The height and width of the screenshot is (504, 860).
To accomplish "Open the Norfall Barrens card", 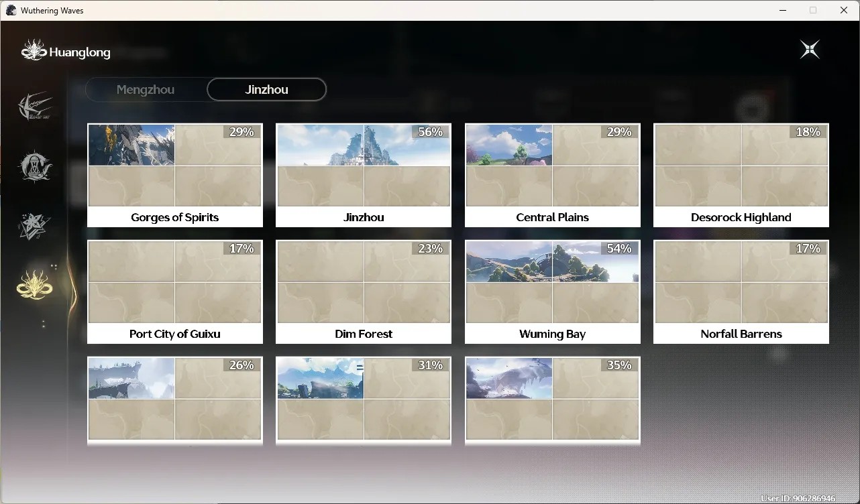I will (741, 292).
